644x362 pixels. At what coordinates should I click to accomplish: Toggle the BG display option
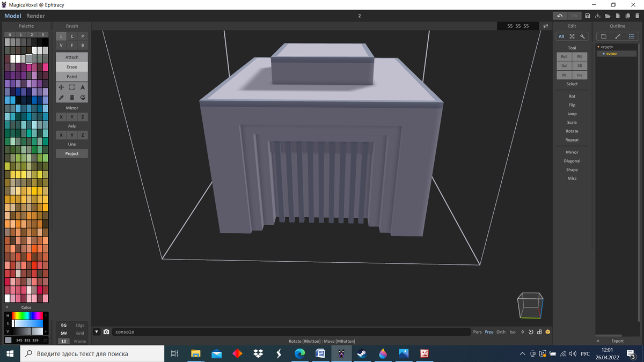(64, 325)
